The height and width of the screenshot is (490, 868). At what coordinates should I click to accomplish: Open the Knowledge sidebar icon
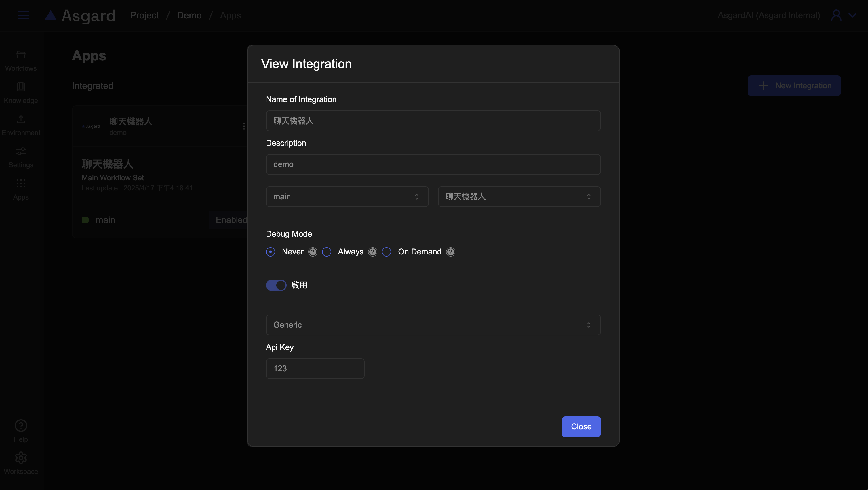click(x=21, y=87)
